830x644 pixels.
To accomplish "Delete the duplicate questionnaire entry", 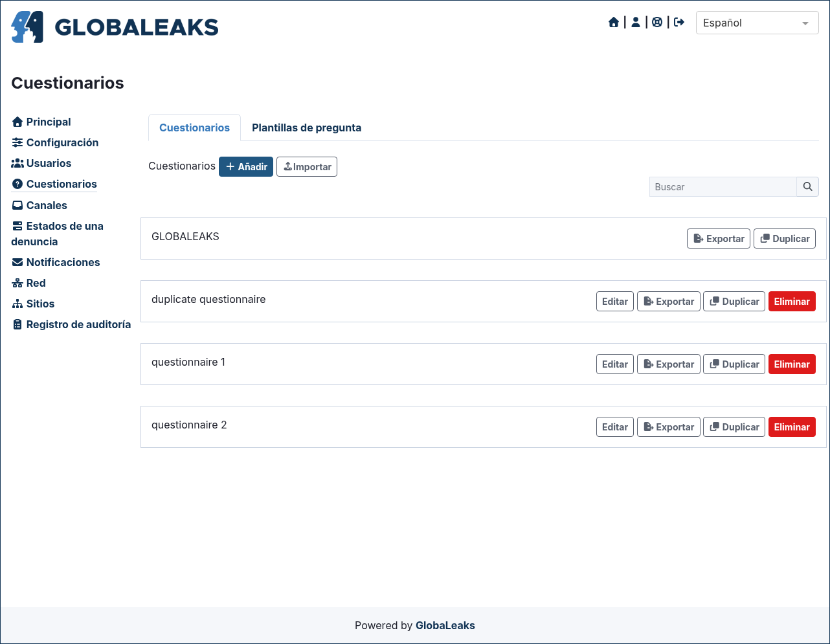I will pyautogui.click(x=792, y=301).
